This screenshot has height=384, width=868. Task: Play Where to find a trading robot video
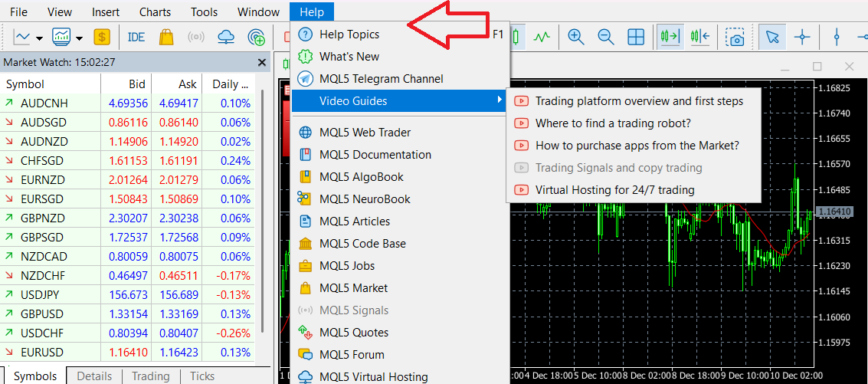634,123
